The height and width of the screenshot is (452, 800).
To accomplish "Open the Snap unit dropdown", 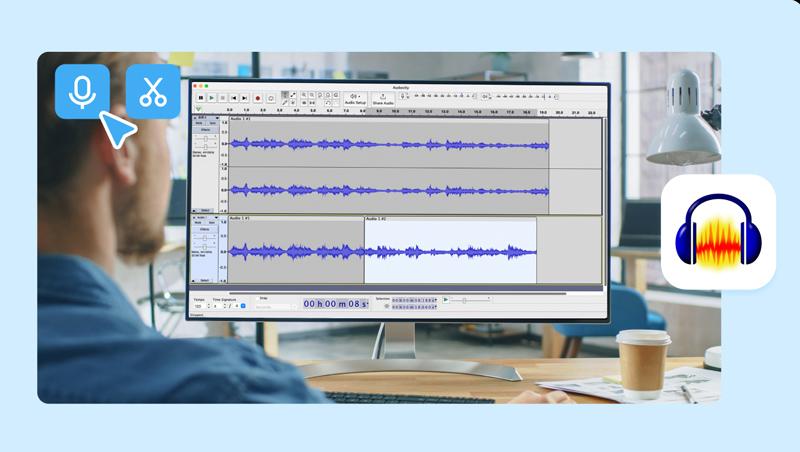I will pyautogui.click(x=276, y=307).
